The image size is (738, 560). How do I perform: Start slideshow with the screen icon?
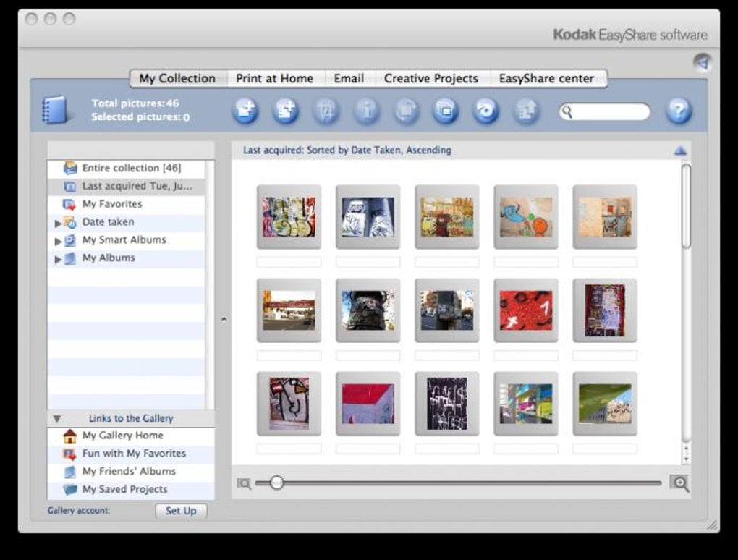click(x=445, y=111)
